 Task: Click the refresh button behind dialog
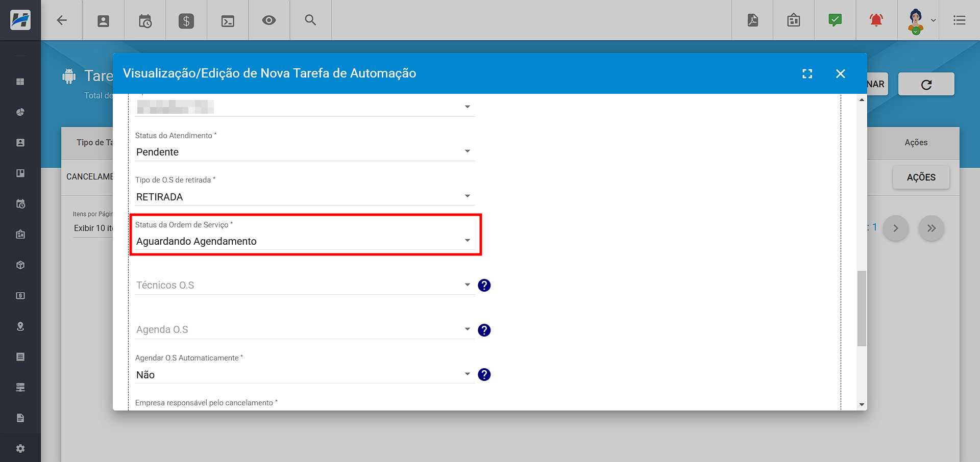pyautogui.click(x=926, y=84)
